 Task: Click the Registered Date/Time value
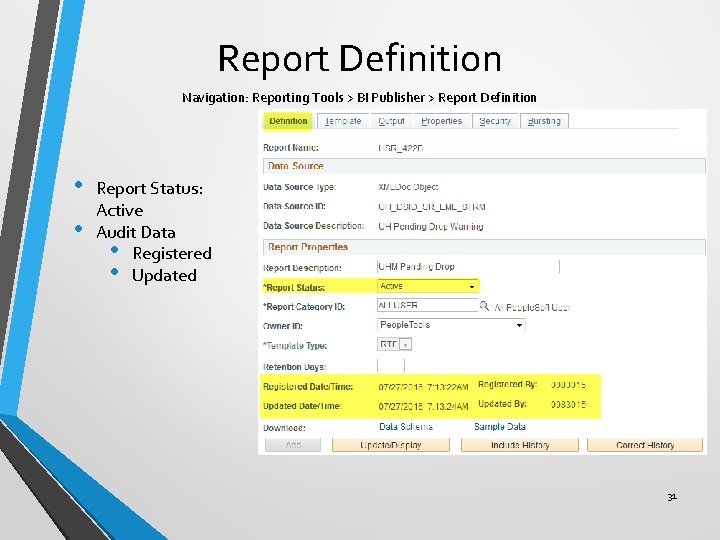(423, 387)
